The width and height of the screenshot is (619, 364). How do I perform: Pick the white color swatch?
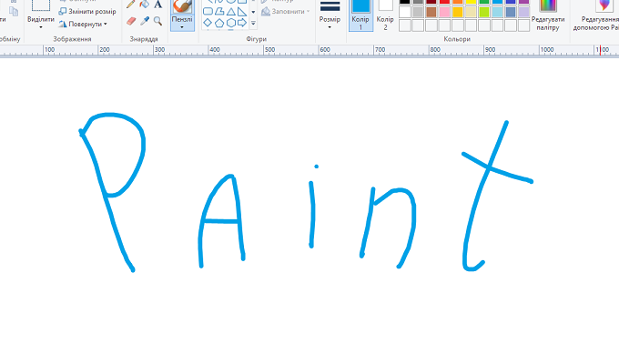click(x=405, y=12)
